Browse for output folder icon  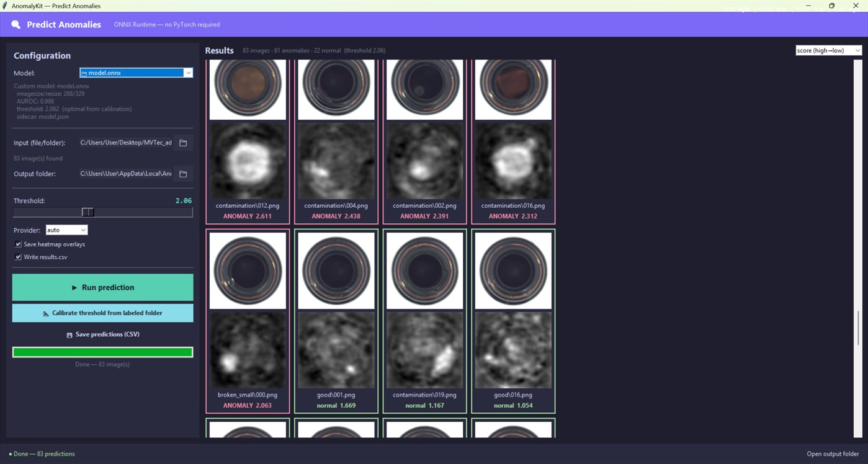(x=183, y=174)
